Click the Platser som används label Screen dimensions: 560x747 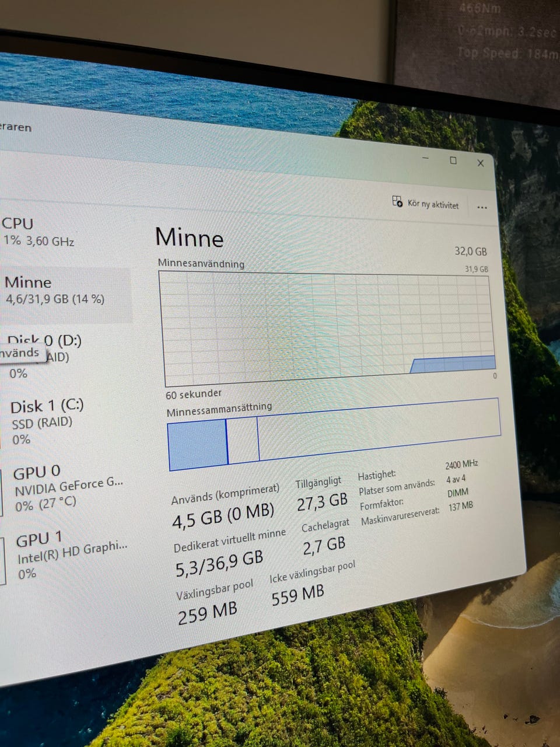tap(397, 487)
